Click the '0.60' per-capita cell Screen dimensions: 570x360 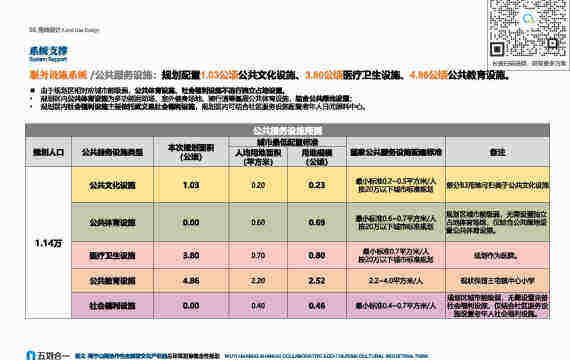[258, 222]
